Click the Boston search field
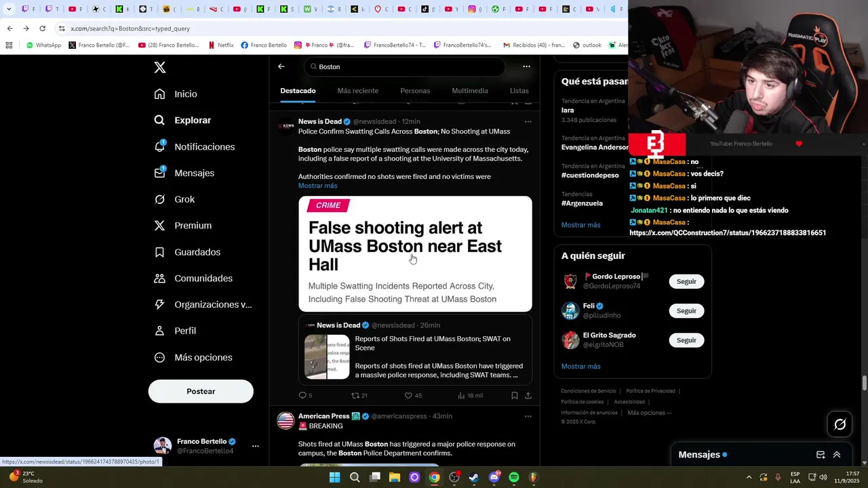Image resolution: width=868 pixels, height=488 pixels. click(405, 66)
